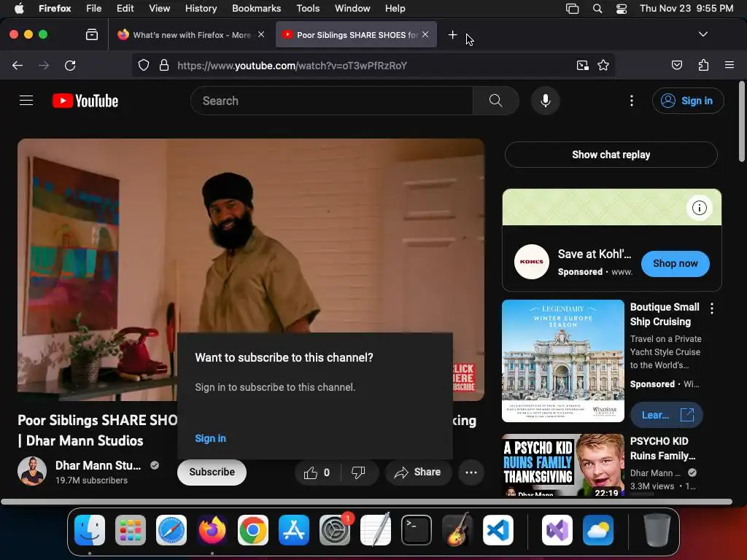The width and height of the screenshot is (747, 560).
Task: View site security padlock info
Action: [x=164, y=65]
